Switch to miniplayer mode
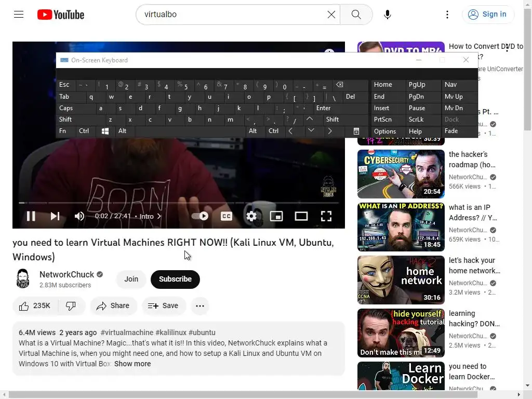The image size is (532, 399). [x=276, y=216]
